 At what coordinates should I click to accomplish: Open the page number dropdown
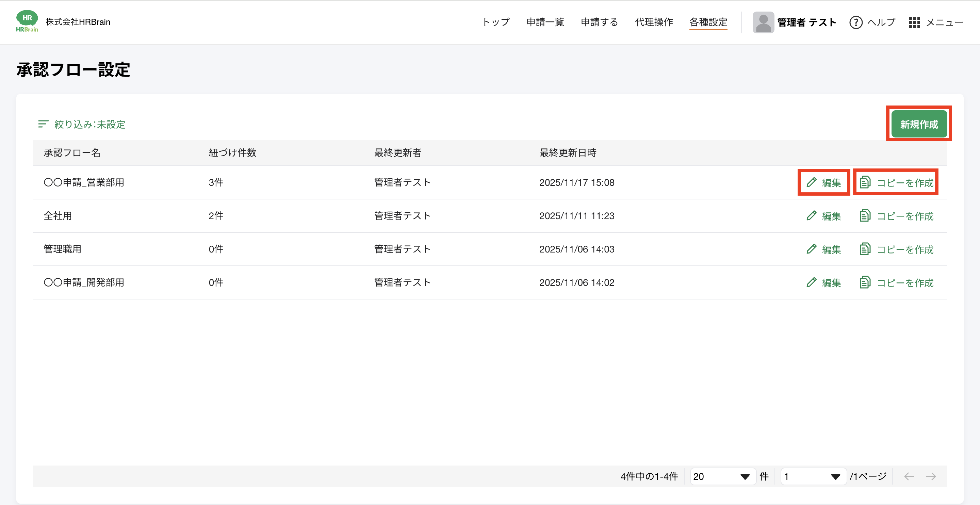pyautogui.click(x=813, y=476)
